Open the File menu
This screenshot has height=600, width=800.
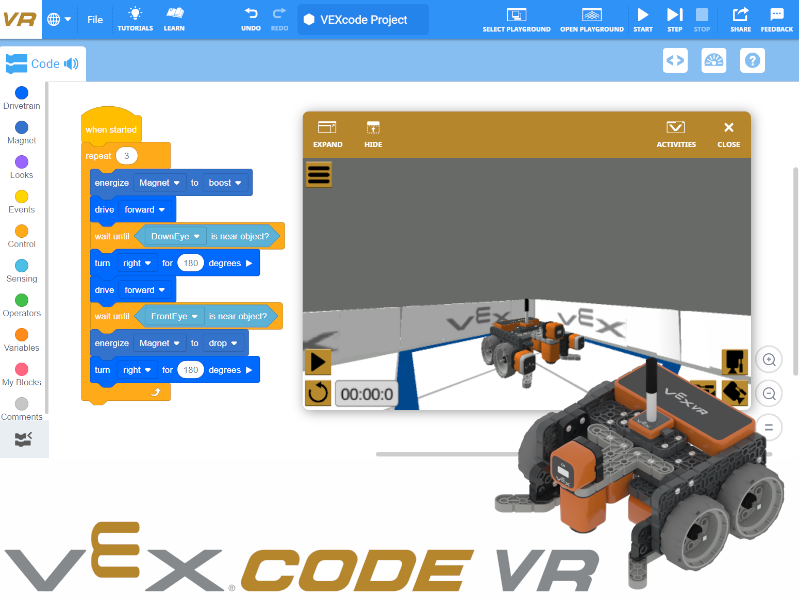[x=95, y=19]
